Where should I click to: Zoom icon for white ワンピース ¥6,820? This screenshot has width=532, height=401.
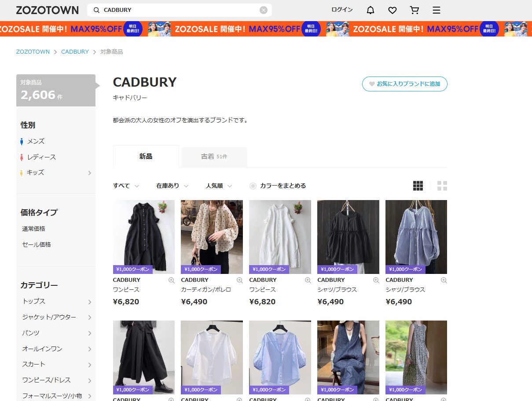click(308, 280)
